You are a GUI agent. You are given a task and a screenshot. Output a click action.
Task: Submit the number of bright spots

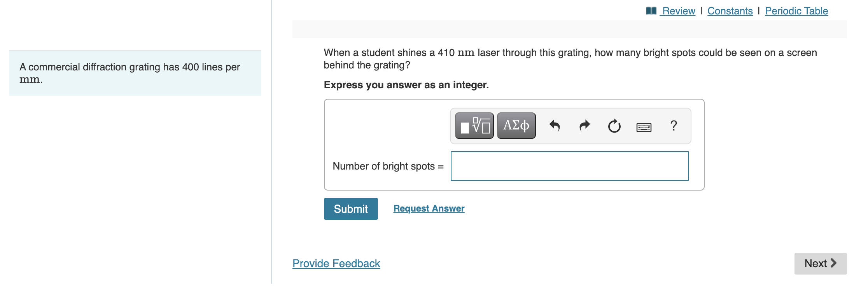(350, 209)
